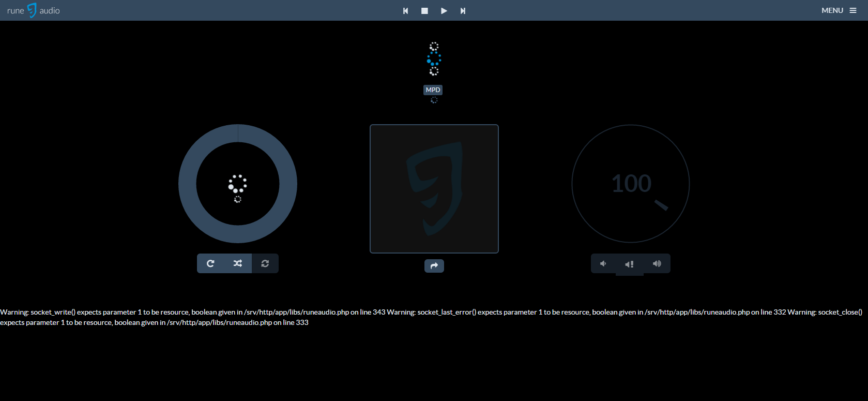Click the volume knob indicator mark

click(661, 205)
